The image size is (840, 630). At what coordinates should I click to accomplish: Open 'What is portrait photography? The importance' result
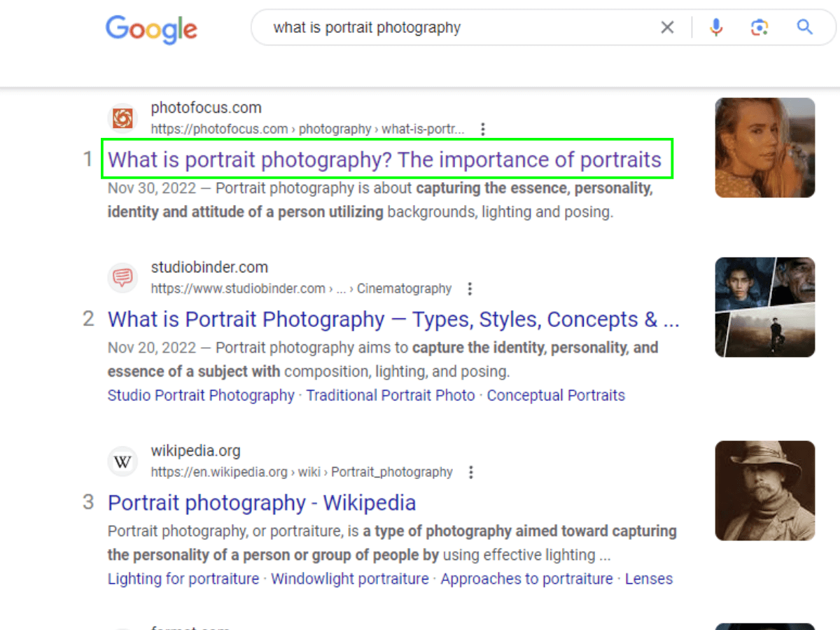click(384, 160)
